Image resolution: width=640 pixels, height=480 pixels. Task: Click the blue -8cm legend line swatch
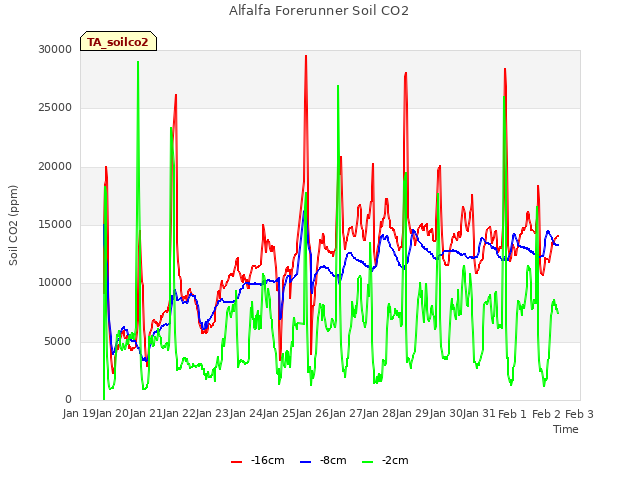[305, 462]
